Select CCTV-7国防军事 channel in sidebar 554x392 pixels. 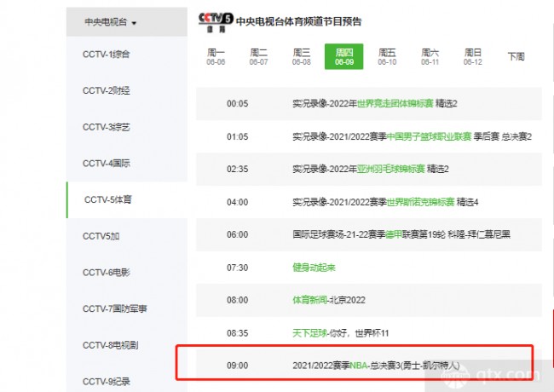coord(126,309)
